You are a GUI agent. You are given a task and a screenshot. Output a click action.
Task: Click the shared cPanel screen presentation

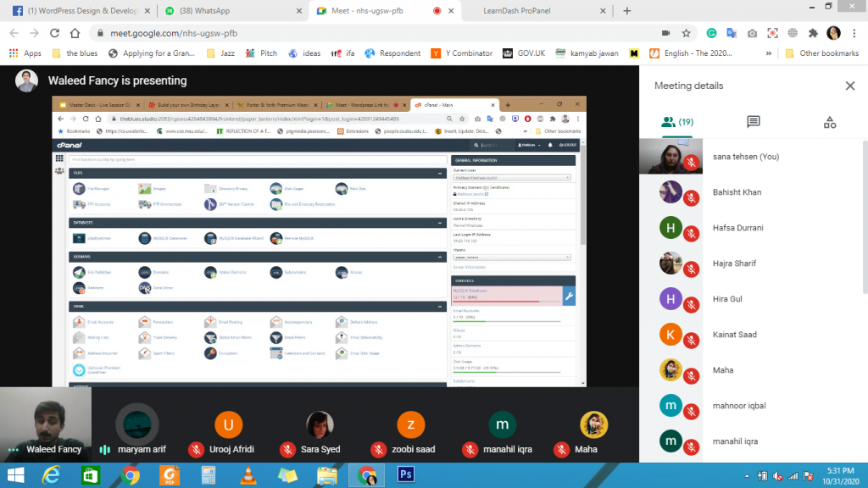319,241
